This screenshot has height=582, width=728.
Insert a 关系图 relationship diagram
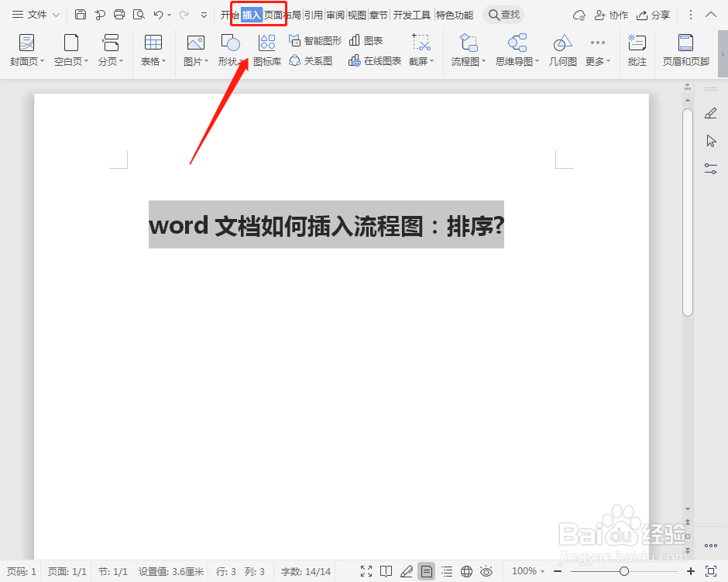(312, 61)
